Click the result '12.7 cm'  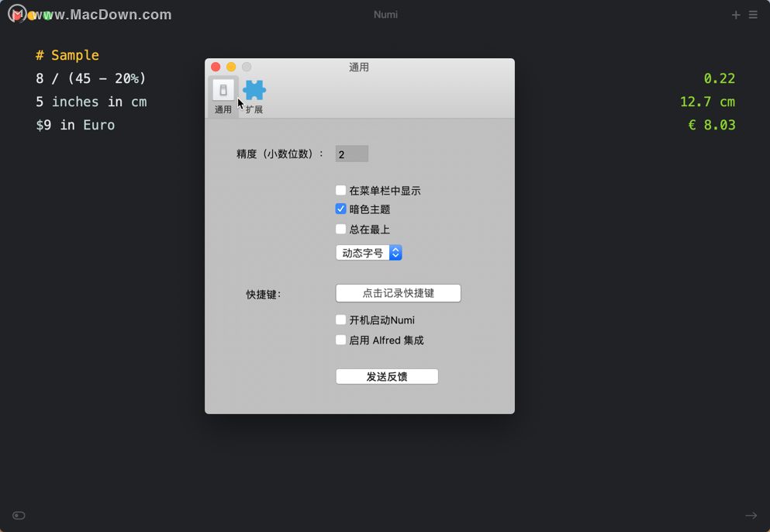(707, 102)
